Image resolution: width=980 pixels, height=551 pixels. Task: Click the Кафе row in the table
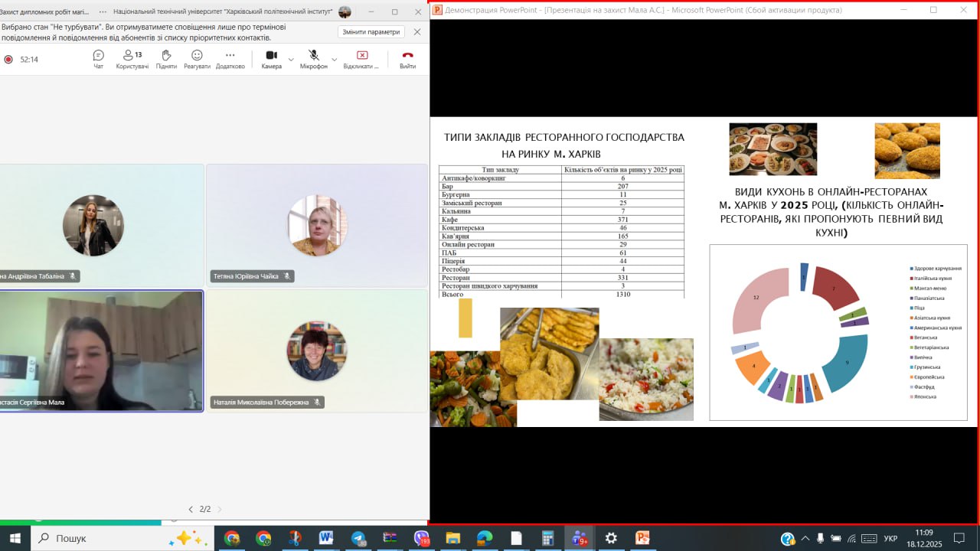(x=561, y=220)
